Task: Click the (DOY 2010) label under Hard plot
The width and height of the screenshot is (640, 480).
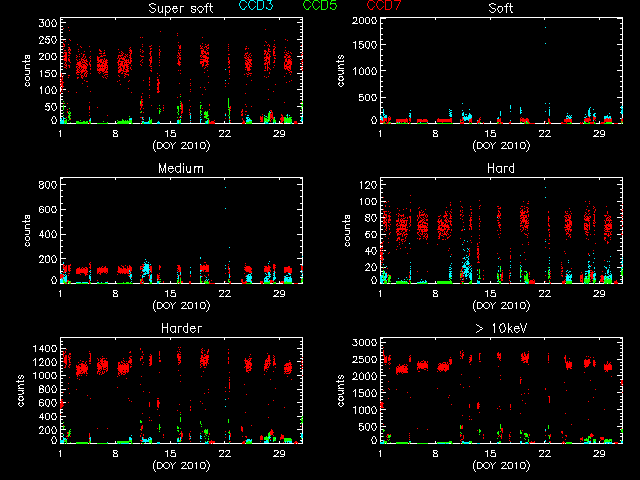Action: point(501,304)
